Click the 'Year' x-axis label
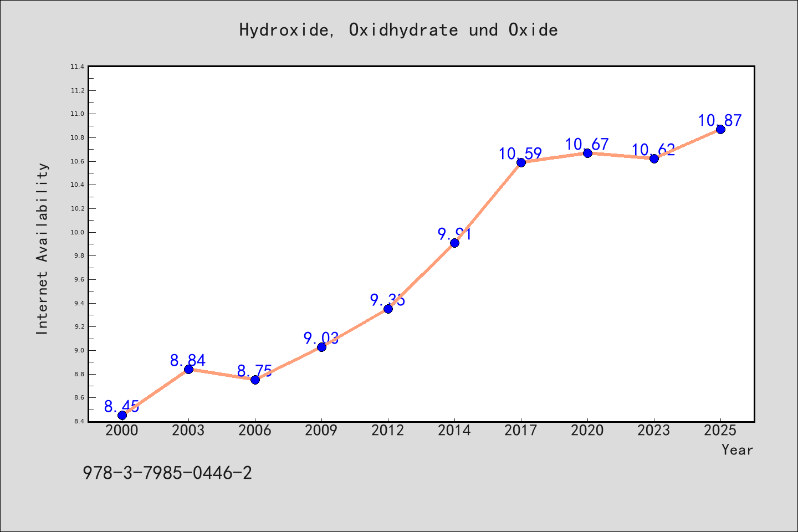This screenshot has height=532, width=798. pyautogui.click(x=737, y=450)
